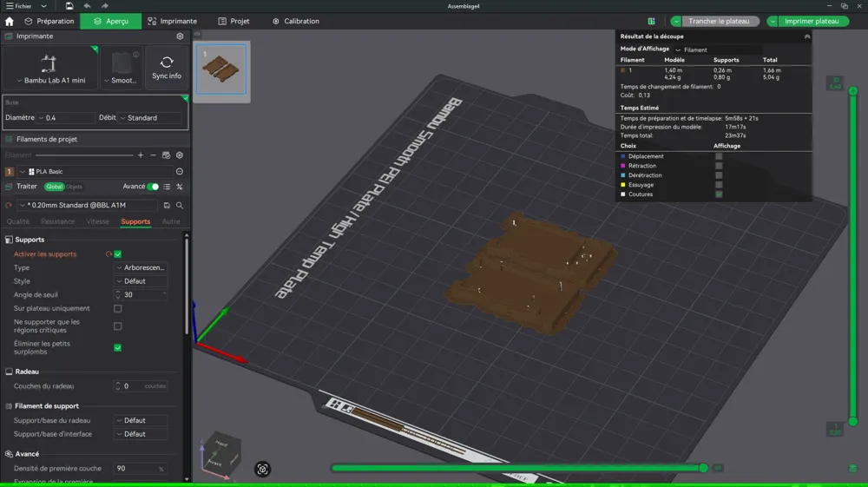This screenshot has height=487, width=868.
Task: Remove a filament with minus icon
Action: (x=154, y=155)
